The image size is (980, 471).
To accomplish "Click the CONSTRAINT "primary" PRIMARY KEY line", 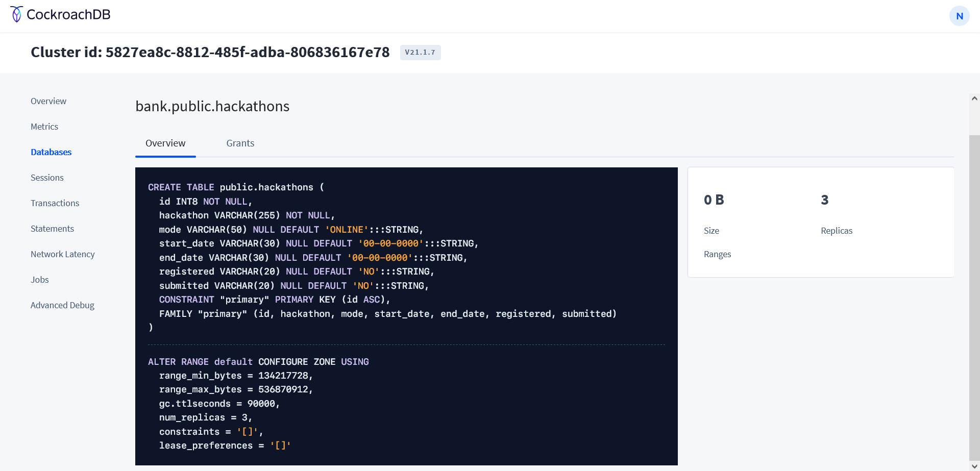I will click(x=275, y=300).
